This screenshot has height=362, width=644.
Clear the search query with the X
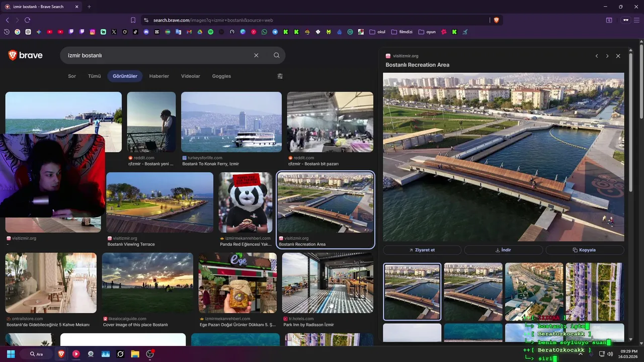click(256, 55)
